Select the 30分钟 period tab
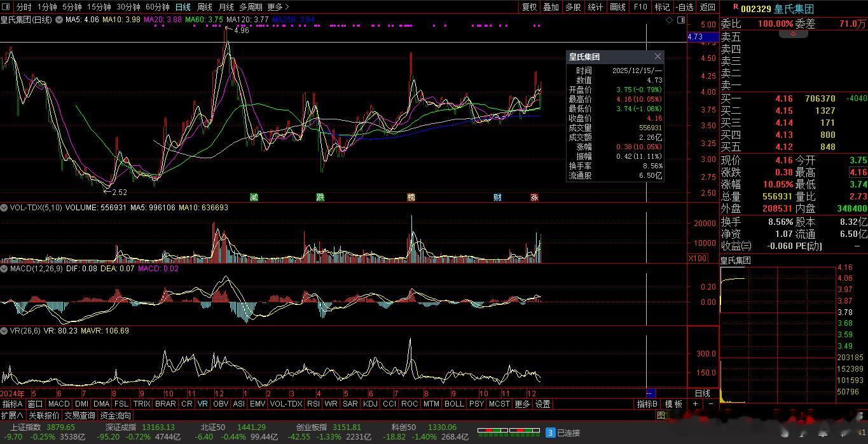868x444 pixels. pyautogui.click(x=128, y=7)
